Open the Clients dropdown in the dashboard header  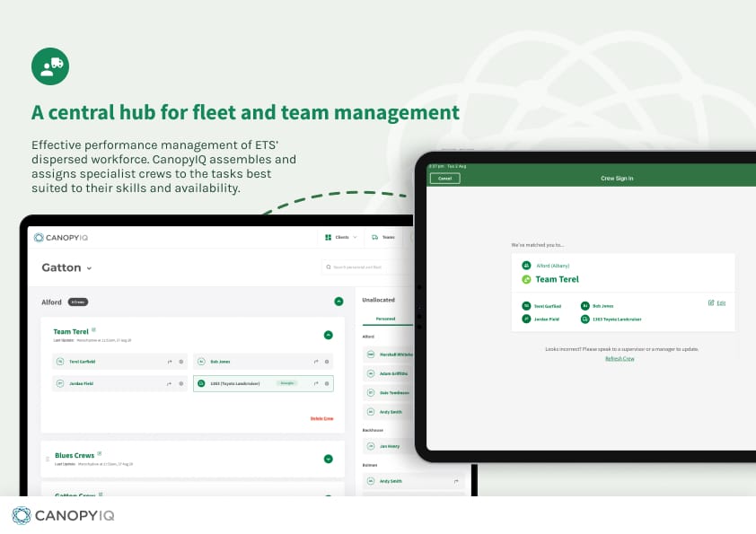pos(341,237)
